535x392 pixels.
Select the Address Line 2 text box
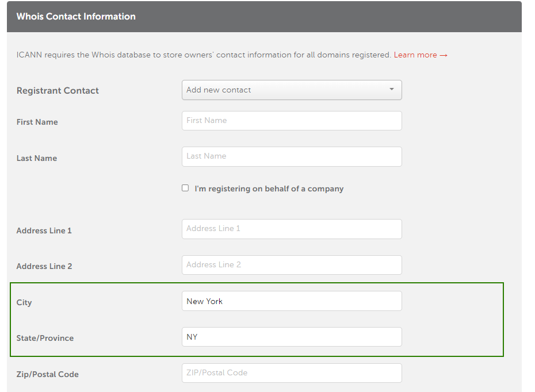(x=292, y=265)
